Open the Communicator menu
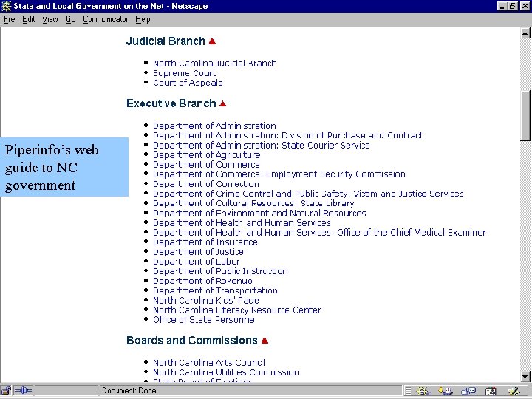Viewport: 532px width, 399px height. [x=105, y=20]
